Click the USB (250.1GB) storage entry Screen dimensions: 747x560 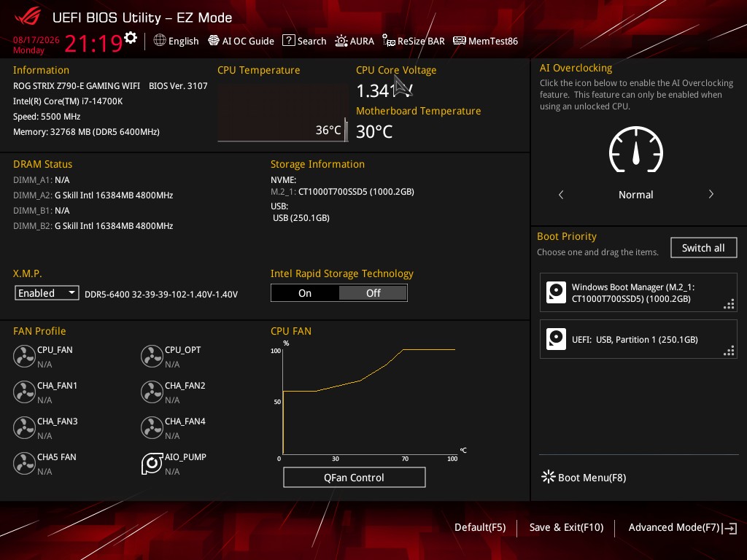(x=301, y=218)
